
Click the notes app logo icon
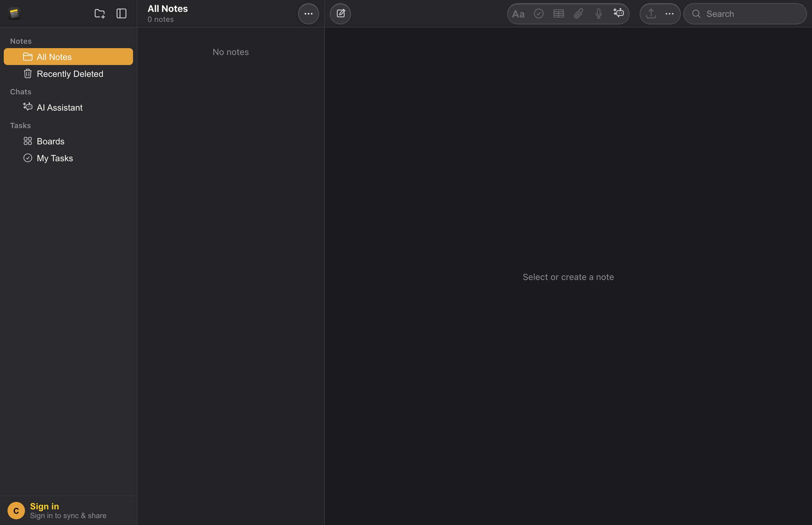[14, 14]
